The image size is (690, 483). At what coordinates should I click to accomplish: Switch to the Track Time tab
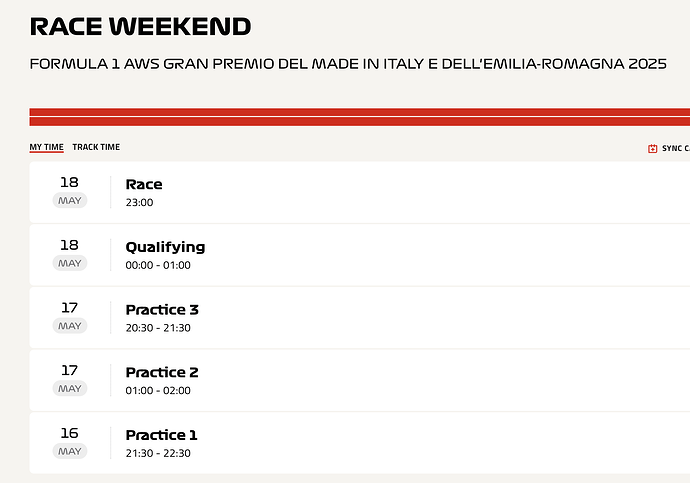96,147
